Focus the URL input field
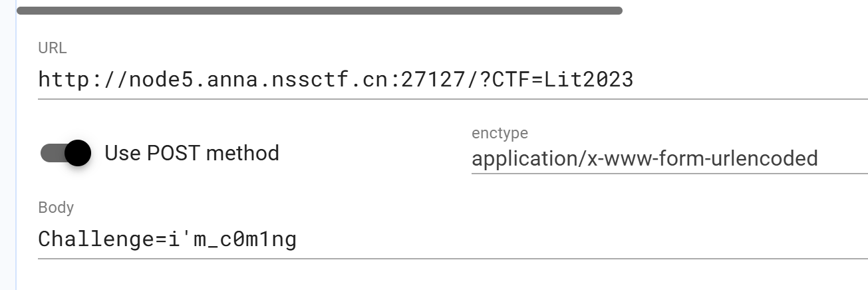This screenshot has height=290, width=868. [453, 80]
